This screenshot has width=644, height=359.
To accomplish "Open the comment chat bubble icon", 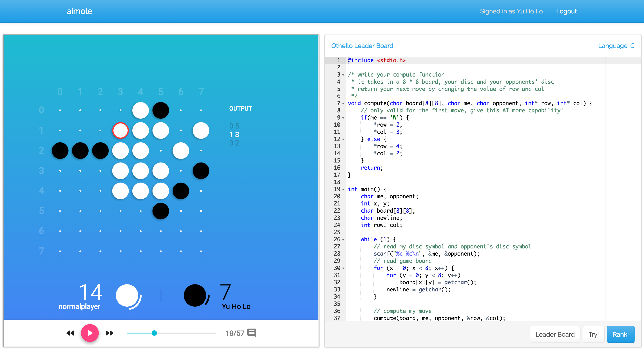I will pyautogui.click(x=252, y=333).
